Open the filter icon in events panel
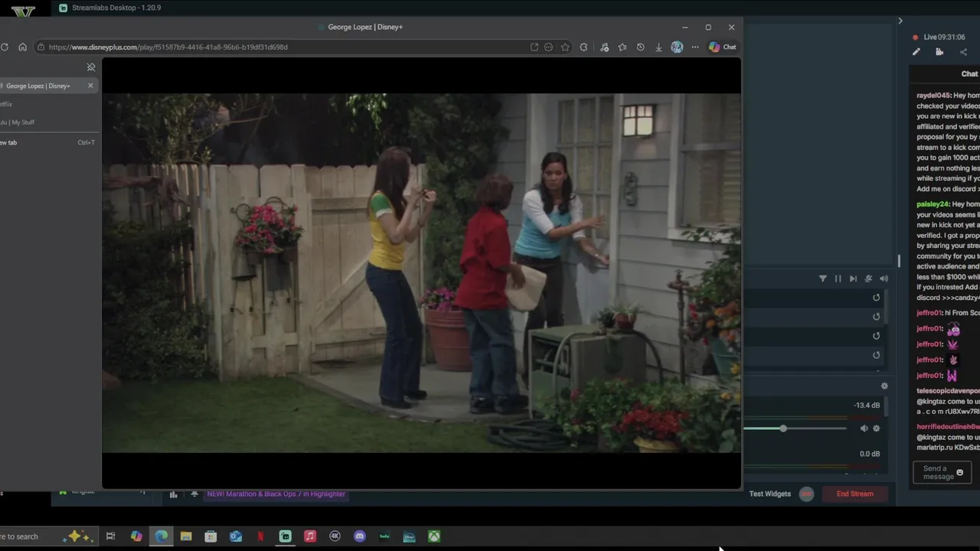The width and height of the screenshot is (980, 551). (x=823, y=279)
